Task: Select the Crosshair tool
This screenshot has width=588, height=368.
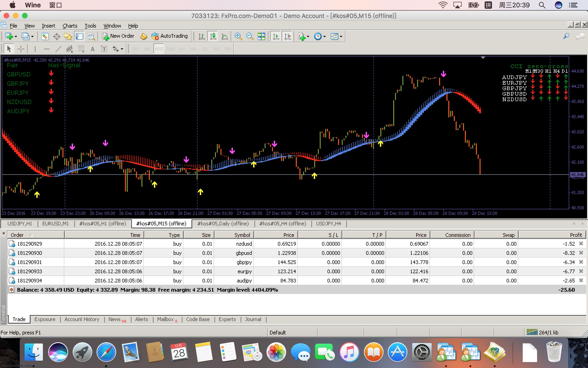Action: coord(21,49)
